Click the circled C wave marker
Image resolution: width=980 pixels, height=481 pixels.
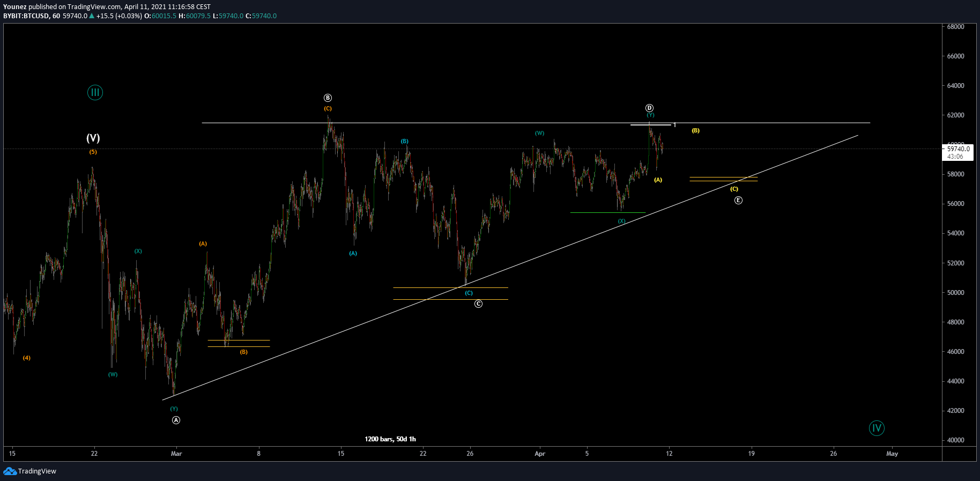pyautogui.click(x=478, y=304)
